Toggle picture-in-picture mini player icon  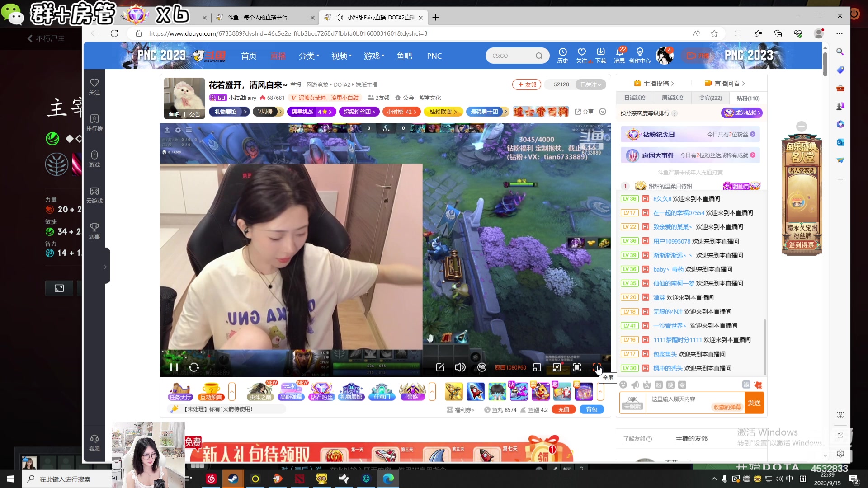coord(537,367)
